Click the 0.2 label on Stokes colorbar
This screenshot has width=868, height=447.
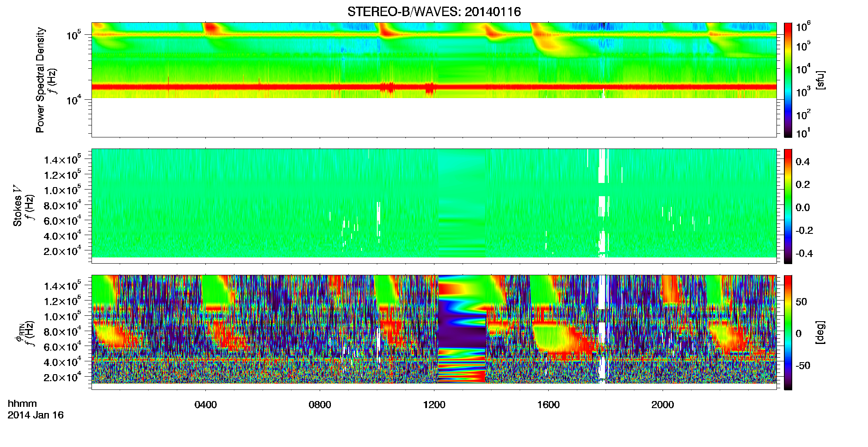pyautogui.click(x=803, y=185)
